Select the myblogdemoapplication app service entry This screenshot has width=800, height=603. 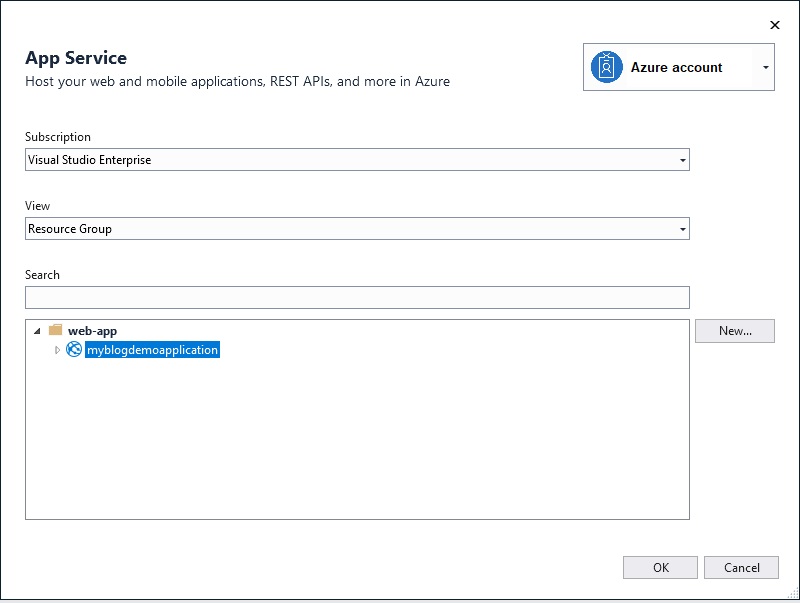click(152, 349)
